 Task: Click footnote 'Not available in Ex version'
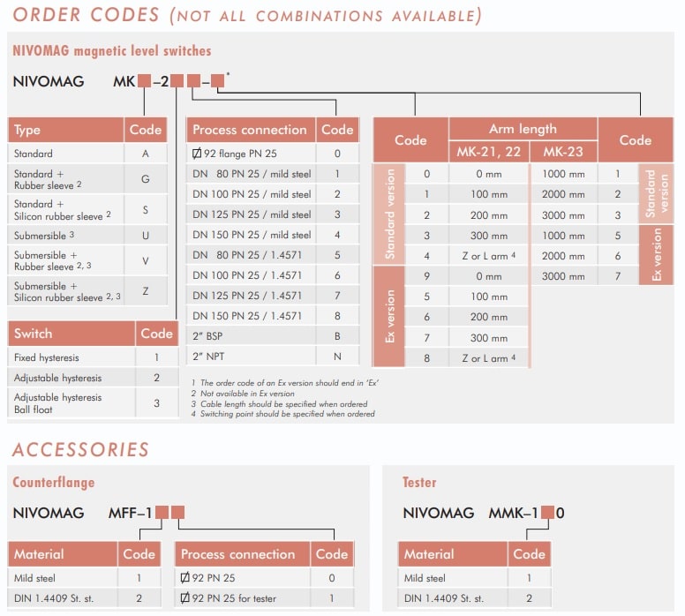coord(243,394)
